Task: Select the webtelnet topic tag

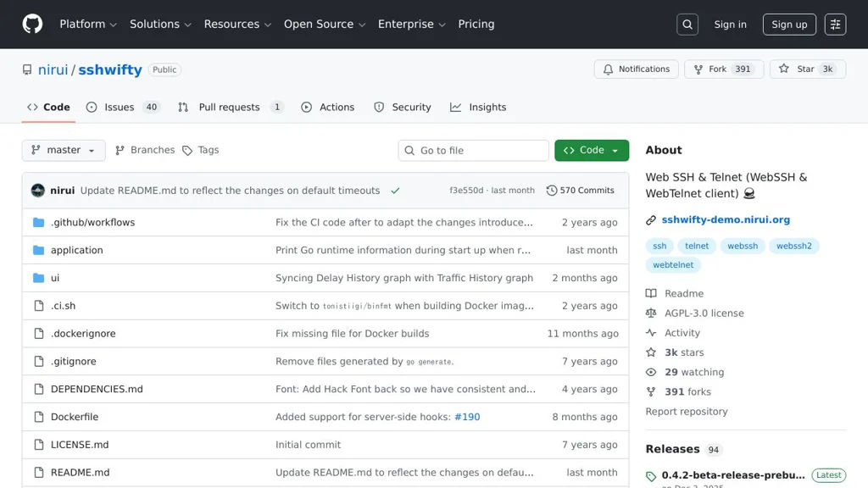Action: (x=673, y=264)
